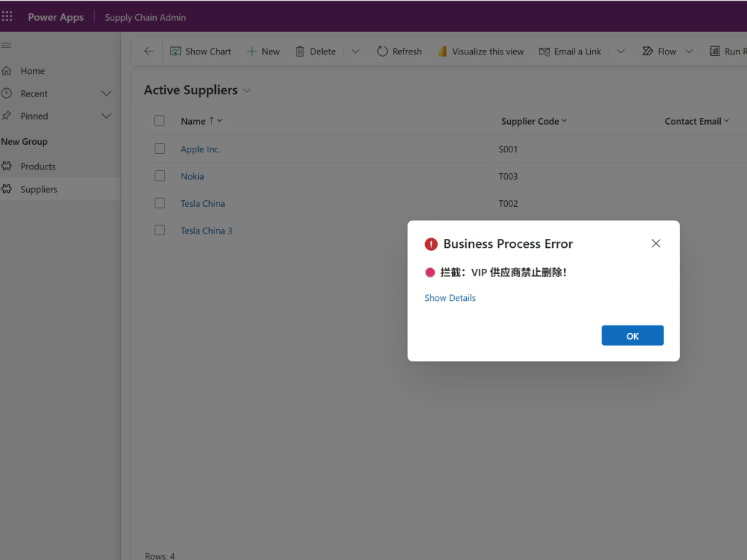This screenshot has width=747, height=560.
Task: Click the Flow icon in toolbar
Action: click(x=648, y=51)
